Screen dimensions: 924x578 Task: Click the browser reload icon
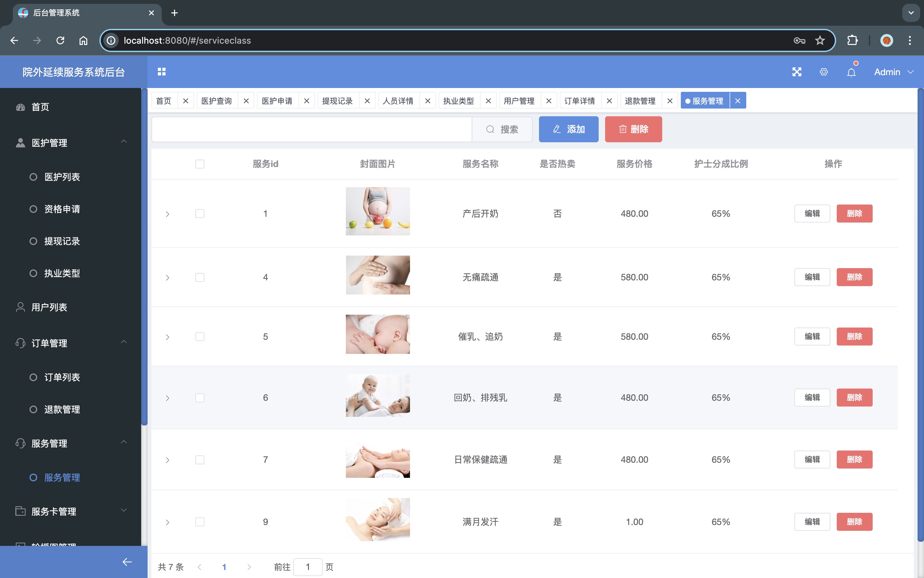click(60, 40)
